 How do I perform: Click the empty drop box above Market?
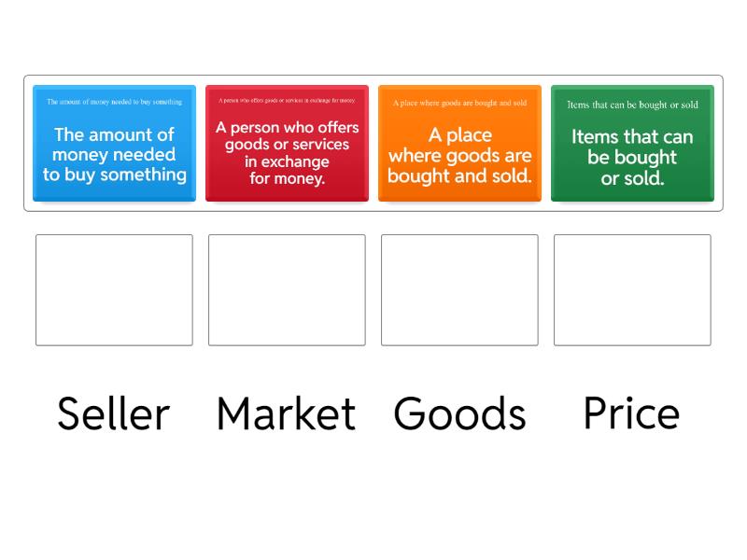click(x=287, y=289)
